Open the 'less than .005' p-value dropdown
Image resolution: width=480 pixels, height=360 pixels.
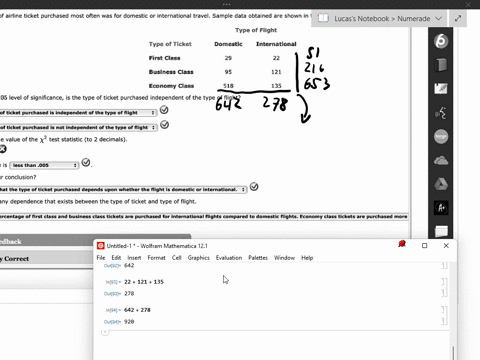point(44,165)
